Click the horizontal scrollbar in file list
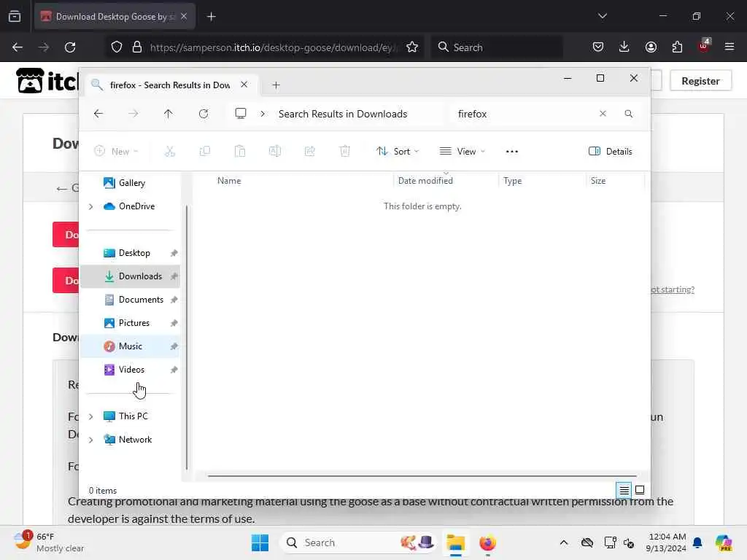Viewport: 747px width, 560px height. 422,475
